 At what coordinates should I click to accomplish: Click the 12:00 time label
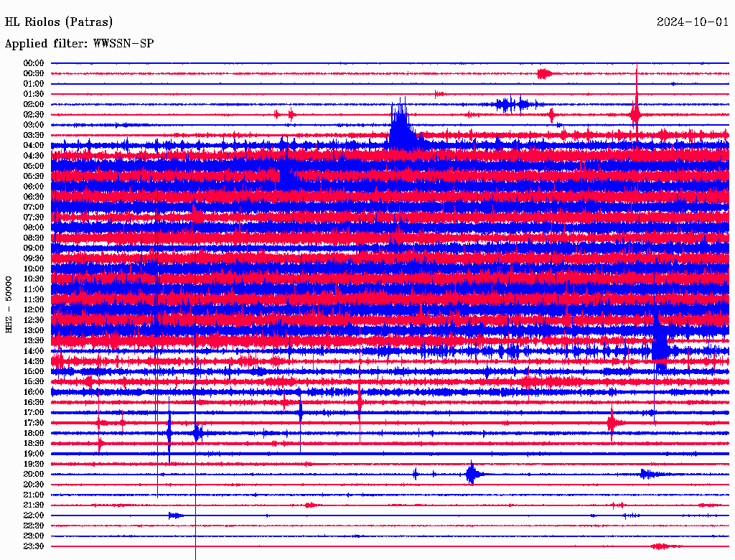[x=34, y=310]
